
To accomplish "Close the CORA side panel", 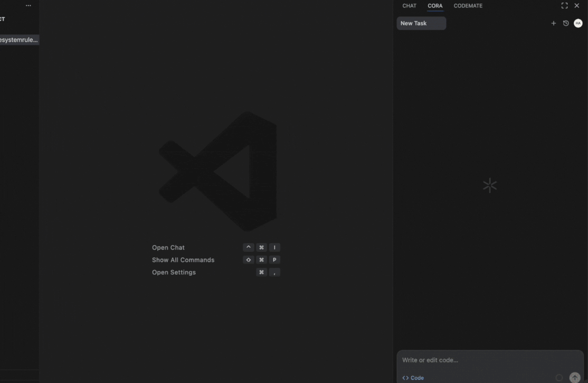I will coord(577,6).
